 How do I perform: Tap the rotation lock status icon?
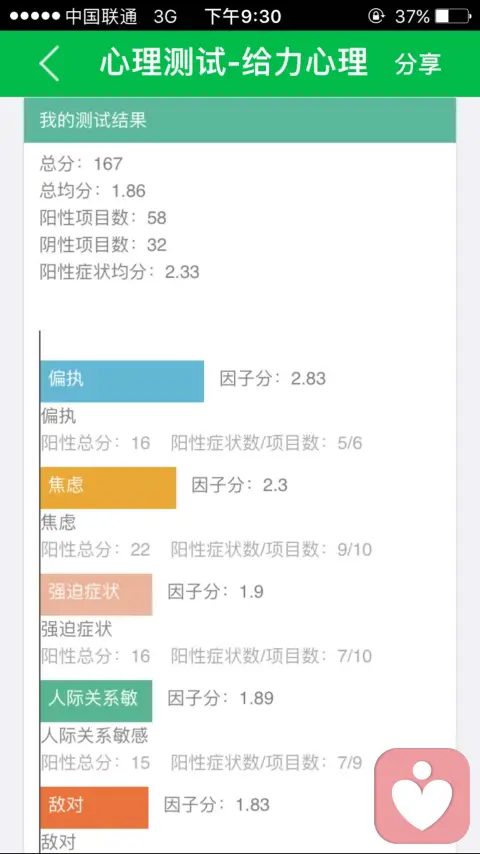tap(375, 16)
